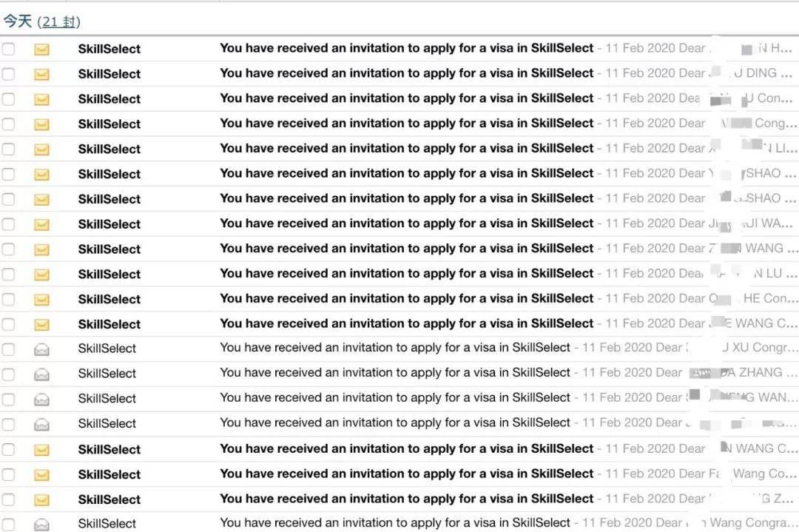Click SkillSelect sender name on the LU row

click(109, 275)
